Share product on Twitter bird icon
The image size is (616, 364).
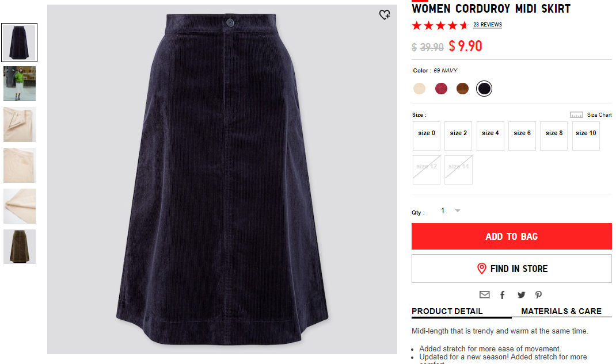(x=522, y=295)
